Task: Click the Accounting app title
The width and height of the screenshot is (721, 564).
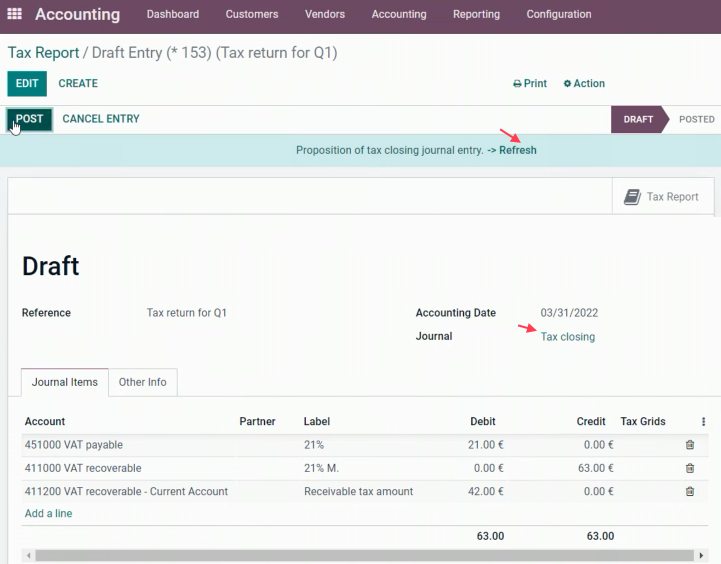Action: coord(78,14)
